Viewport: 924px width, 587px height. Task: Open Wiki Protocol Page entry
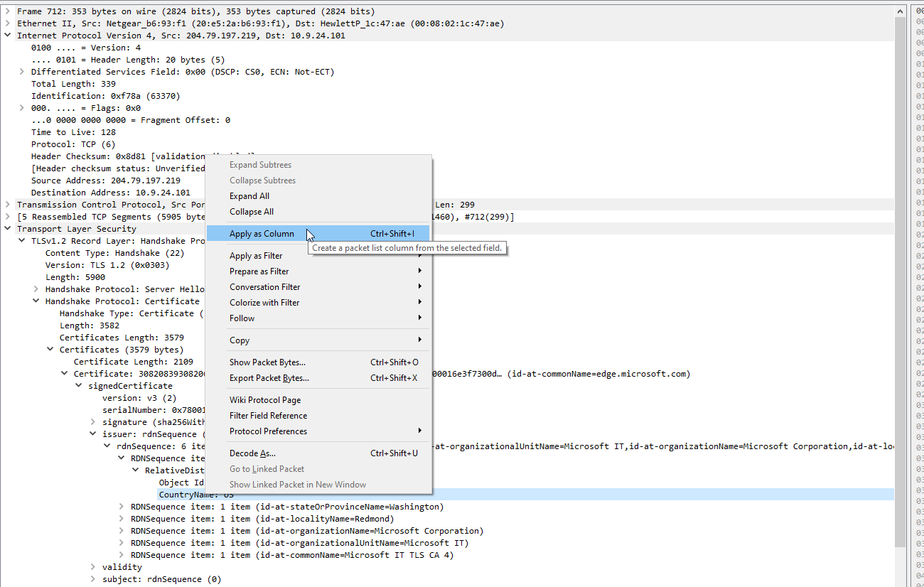(265, 400)
